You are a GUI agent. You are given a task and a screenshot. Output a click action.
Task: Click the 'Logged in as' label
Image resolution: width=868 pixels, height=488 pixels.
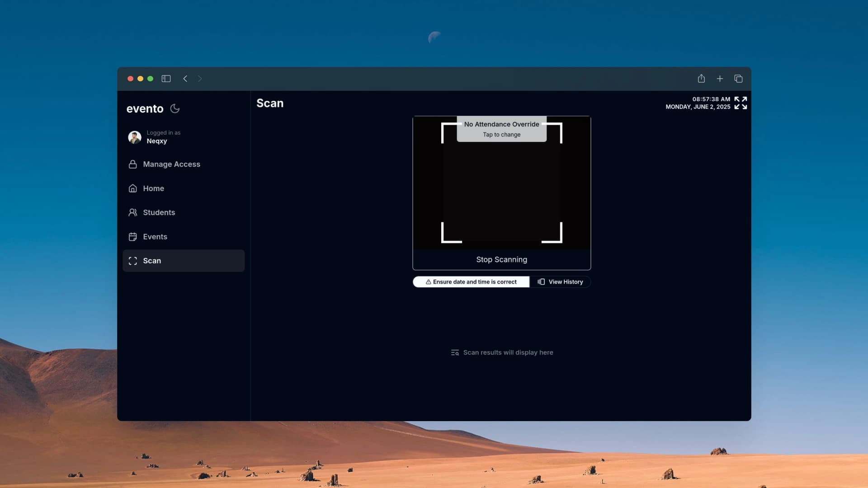[x=163, y=132]
